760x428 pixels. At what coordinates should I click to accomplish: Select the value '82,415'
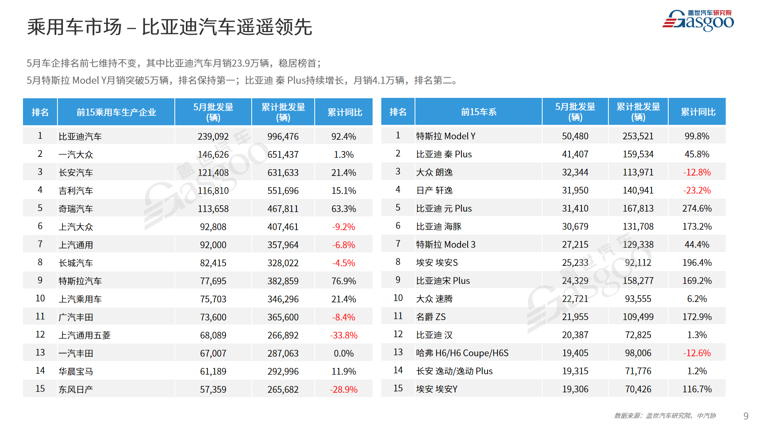(x=213, y=263)
